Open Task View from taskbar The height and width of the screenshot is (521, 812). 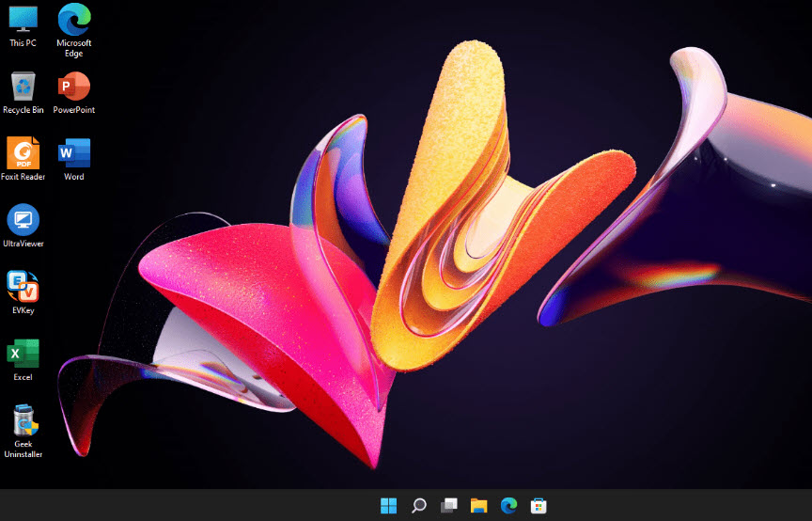(x=449, y=505)
